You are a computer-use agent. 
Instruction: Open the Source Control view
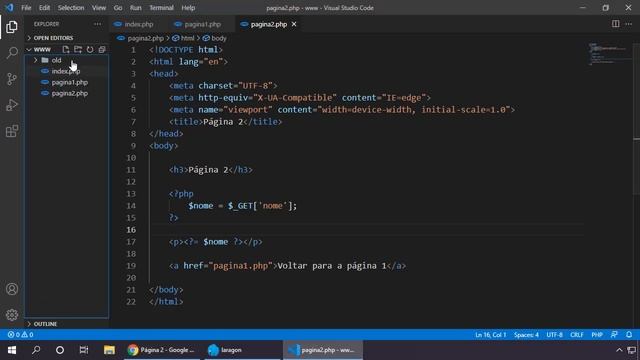point(12,79)
